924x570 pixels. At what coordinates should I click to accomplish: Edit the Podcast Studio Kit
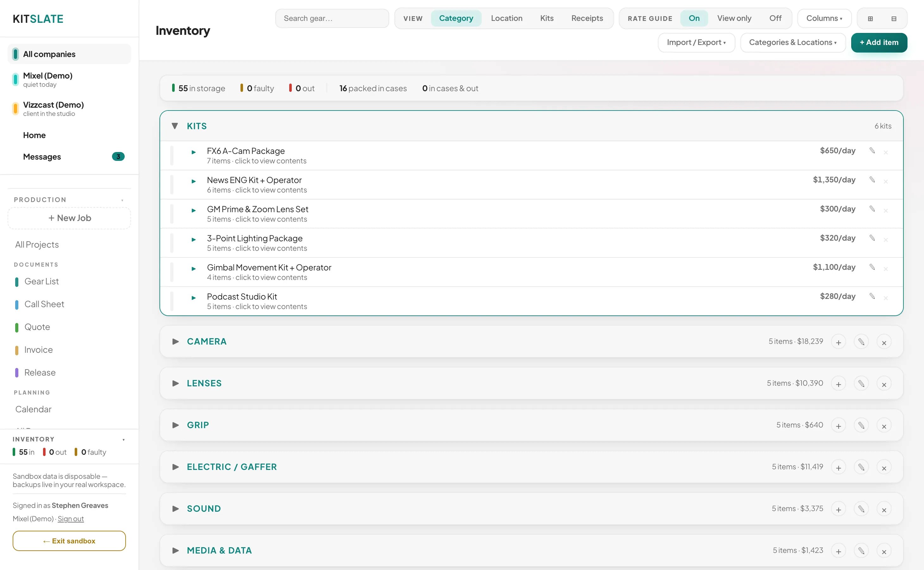coord(872,296)
